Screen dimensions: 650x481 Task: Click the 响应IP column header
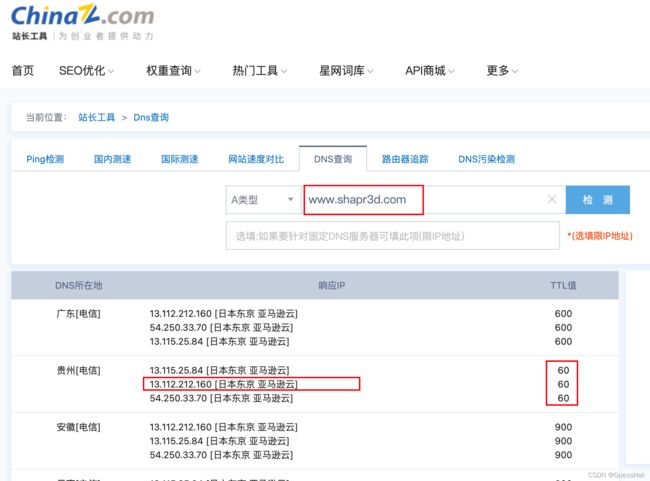point(331,285)
